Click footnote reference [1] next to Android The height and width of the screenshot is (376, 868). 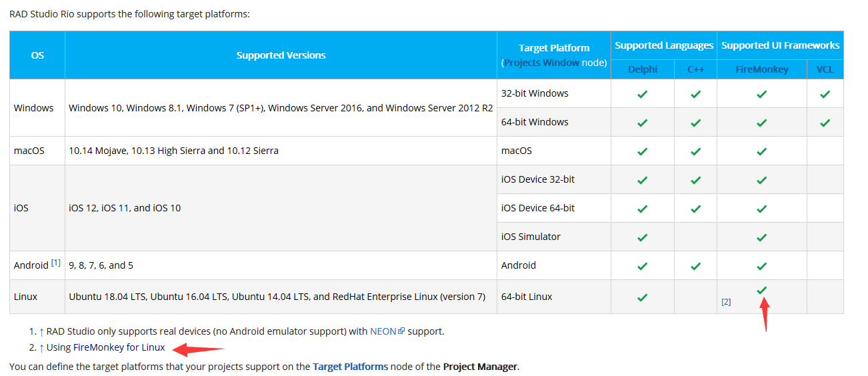pyautogui.click(x=56, y=263)
